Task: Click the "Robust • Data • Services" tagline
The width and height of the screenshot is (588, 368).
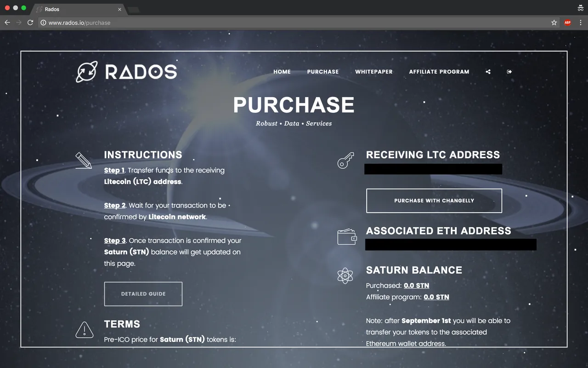Action: (x=294, y=123)
